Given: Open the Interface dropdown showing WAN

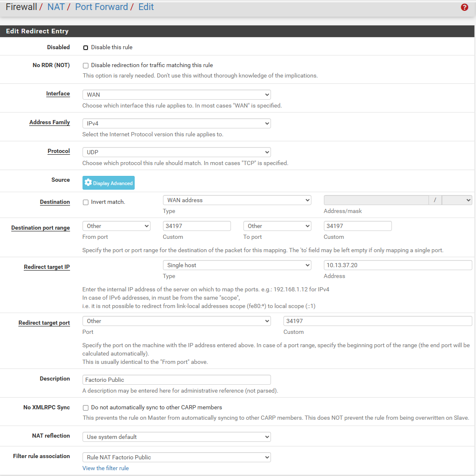Looking at the screenshot, I should (x=176, y=95).
